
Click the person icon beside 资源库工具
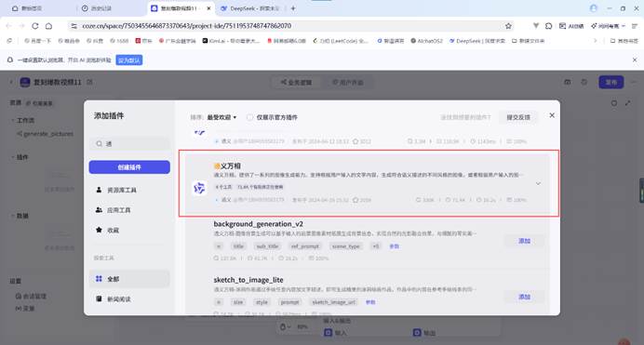(x=99, y=190)
